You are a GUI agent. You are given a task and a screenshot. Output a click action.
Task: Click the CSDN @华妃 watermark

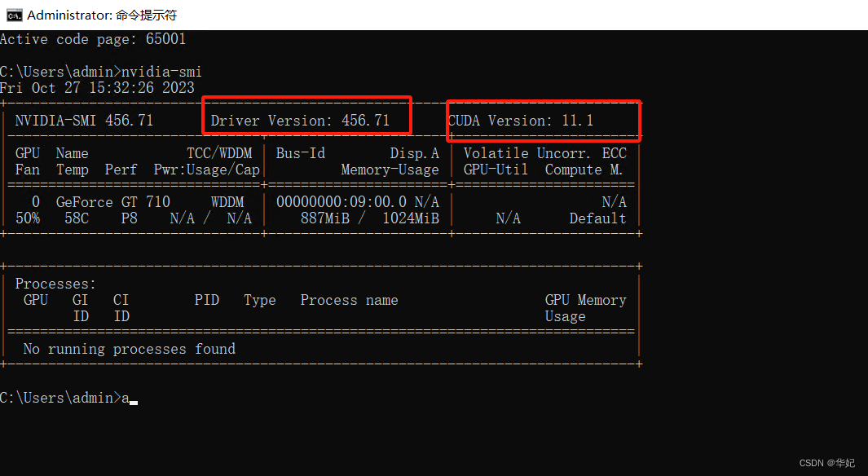(826, 462)
